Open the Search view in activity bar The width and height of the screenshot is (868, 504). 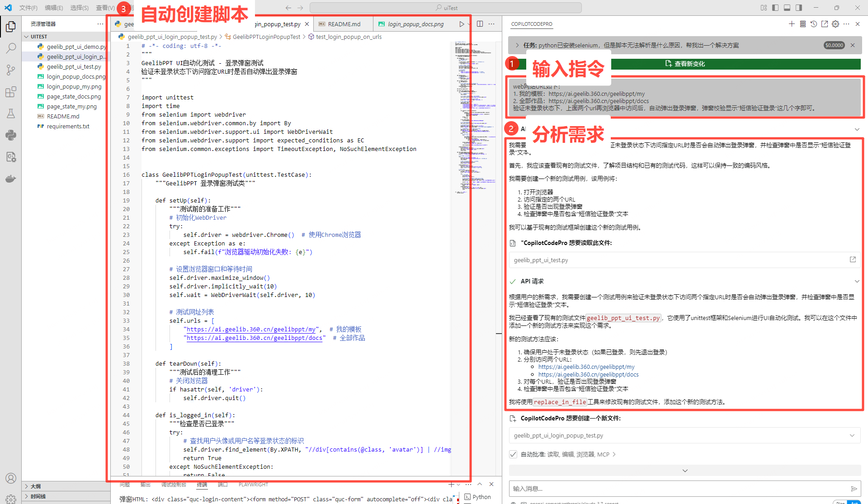pyautogui.click(x=11, y=48)
